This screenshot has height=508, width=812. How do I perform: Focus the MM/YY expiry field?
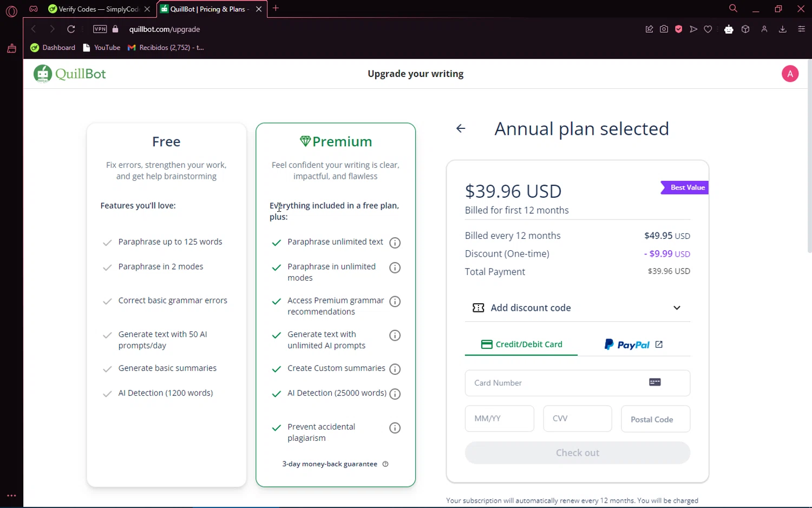(499, 419)
